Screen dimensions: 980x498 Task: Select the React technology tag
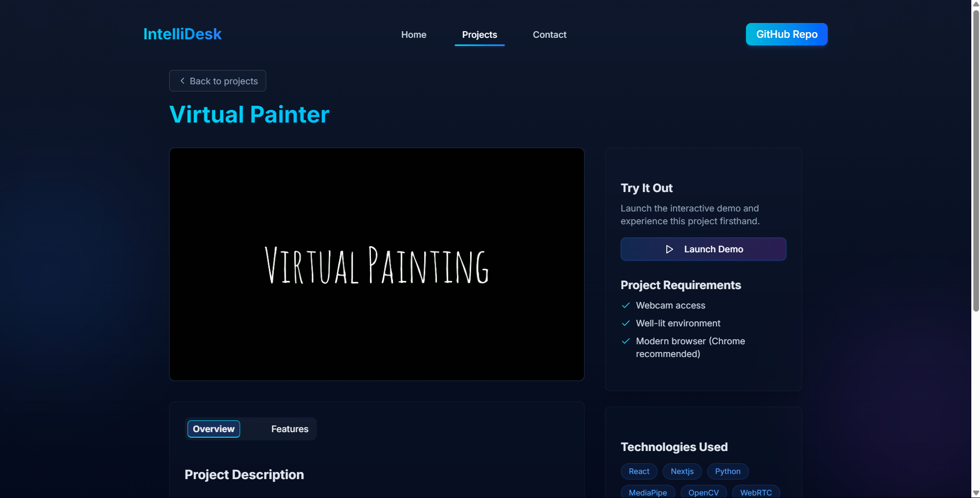tap(639, 471)
